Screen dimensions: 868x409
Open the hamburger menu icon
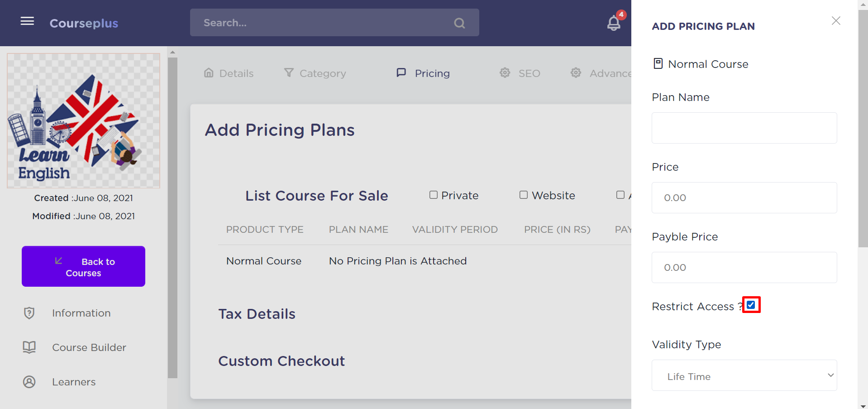point(27,21)
